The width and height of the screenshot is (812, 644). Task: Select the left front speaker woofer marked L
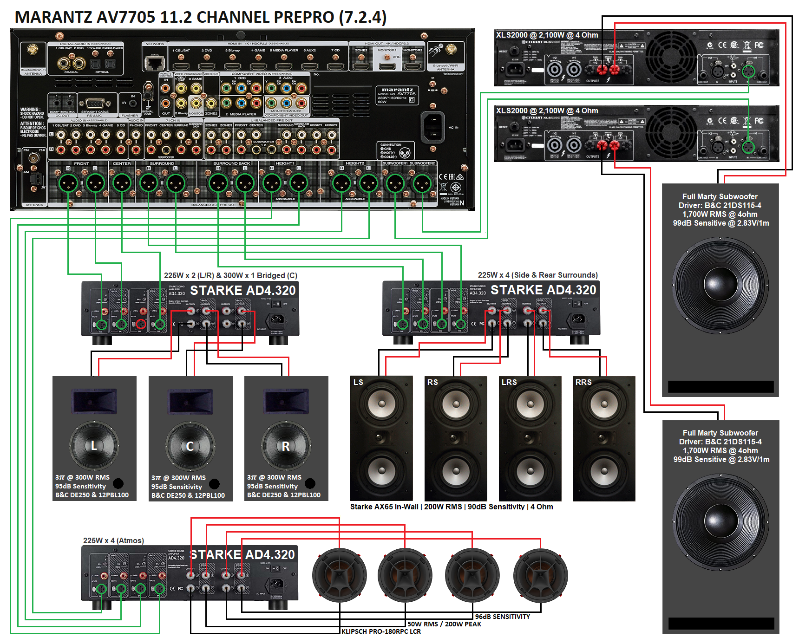point(94,446)
